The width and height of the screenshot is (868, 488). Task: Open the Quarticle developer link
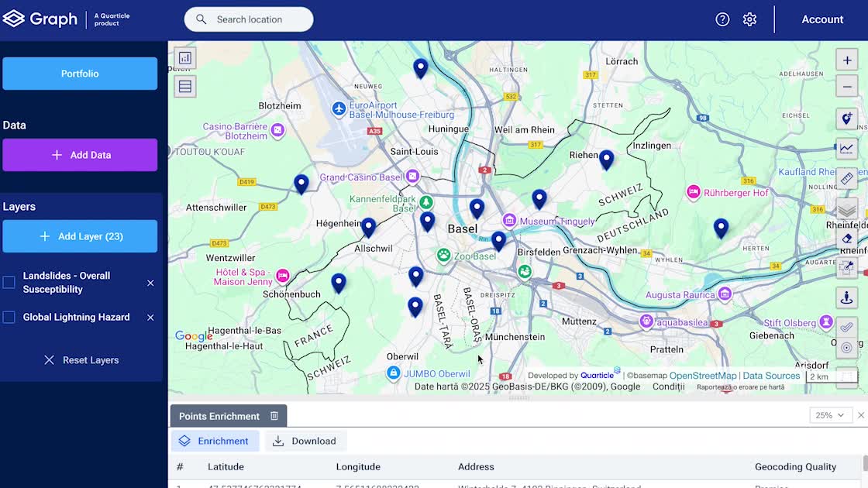(x=600, y=375)
